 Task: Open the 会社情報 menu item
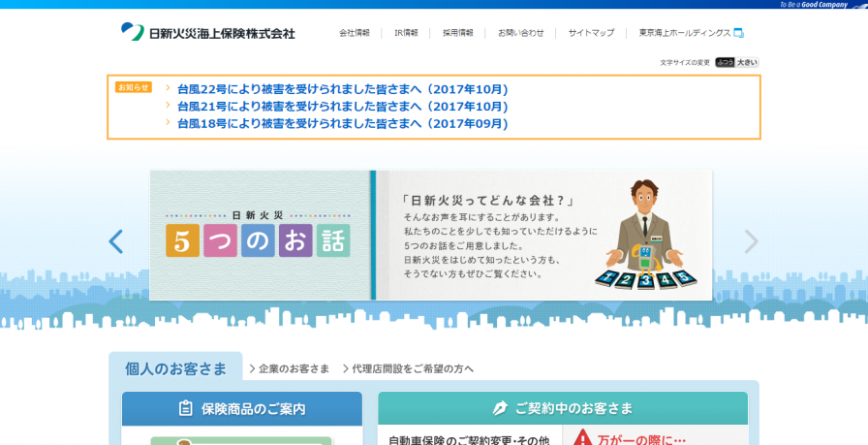(355, 33)
